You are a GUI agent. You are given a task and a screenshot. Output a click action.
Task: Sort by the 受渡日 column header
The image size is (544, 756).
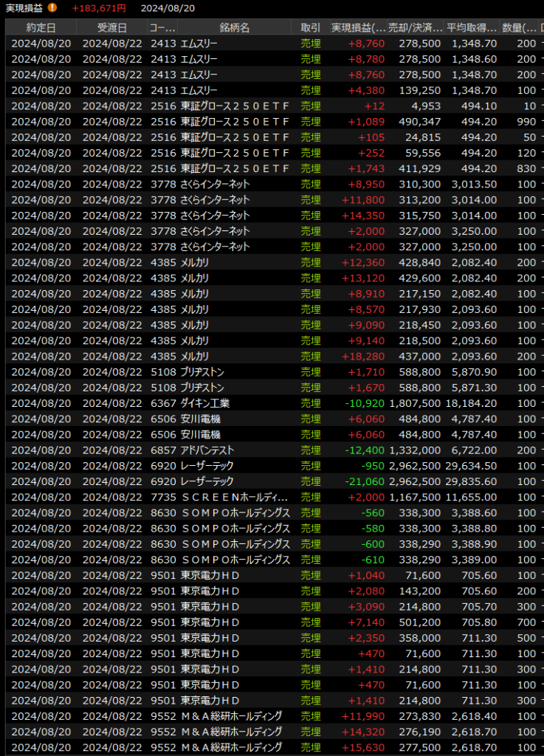(x=111, y=27)
